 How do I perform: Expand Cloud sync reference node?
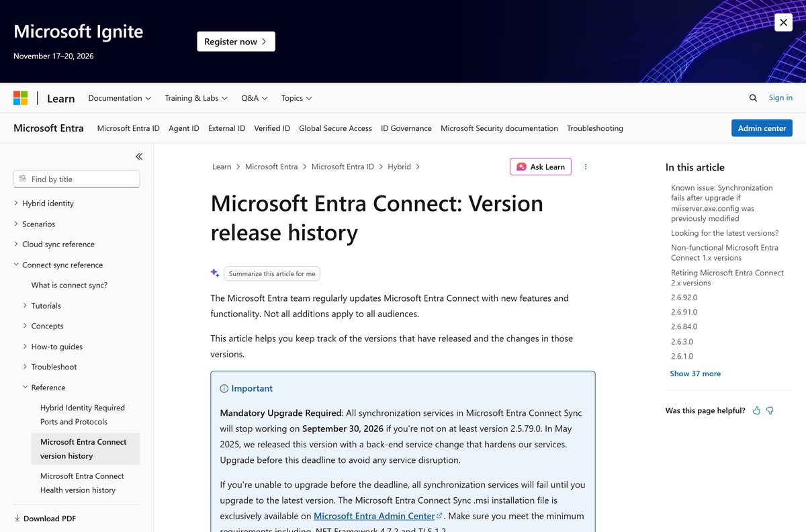point(17,244)
